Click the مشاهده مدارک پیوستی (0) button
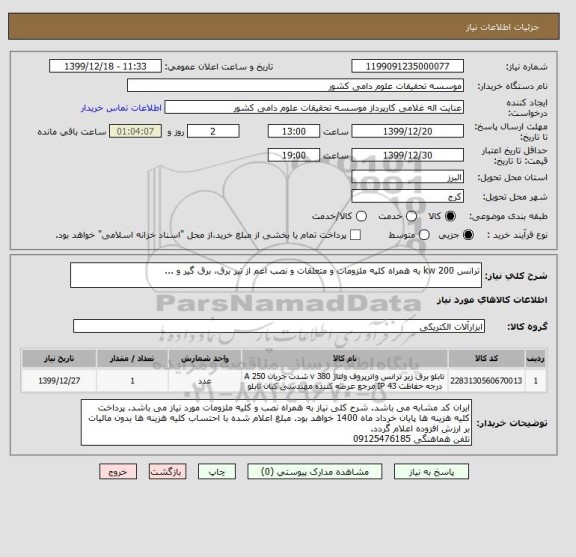576x557 pixels. 315,472
